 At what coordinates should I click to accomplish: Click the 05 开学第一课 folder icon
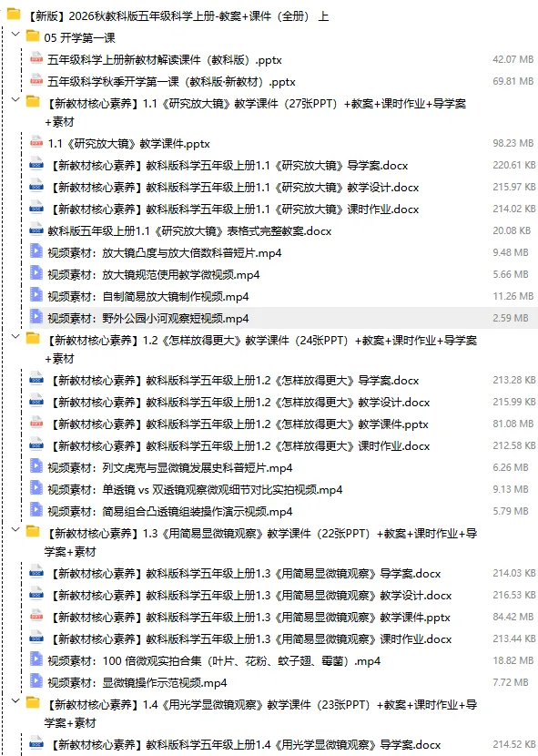[32, 36]
